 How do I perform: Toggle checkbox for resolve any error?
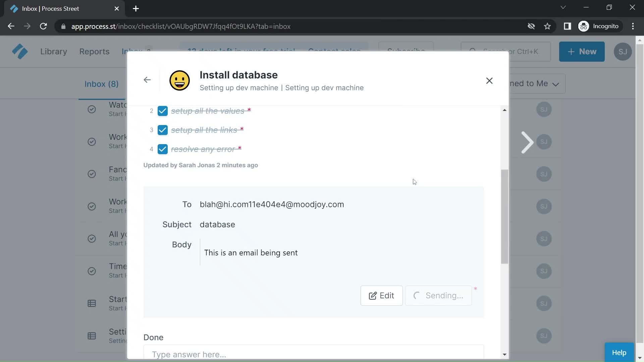point(162,149)
